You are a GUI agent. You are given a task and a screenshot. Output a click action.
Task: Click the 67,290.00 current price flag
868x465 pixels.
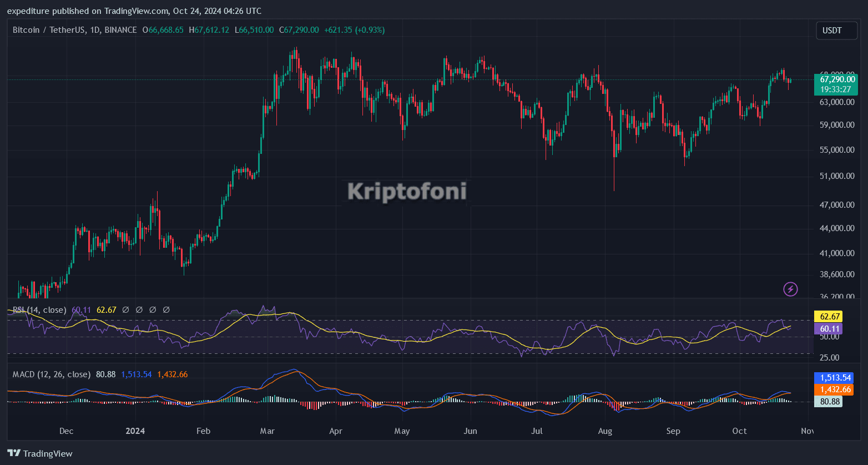837,79
